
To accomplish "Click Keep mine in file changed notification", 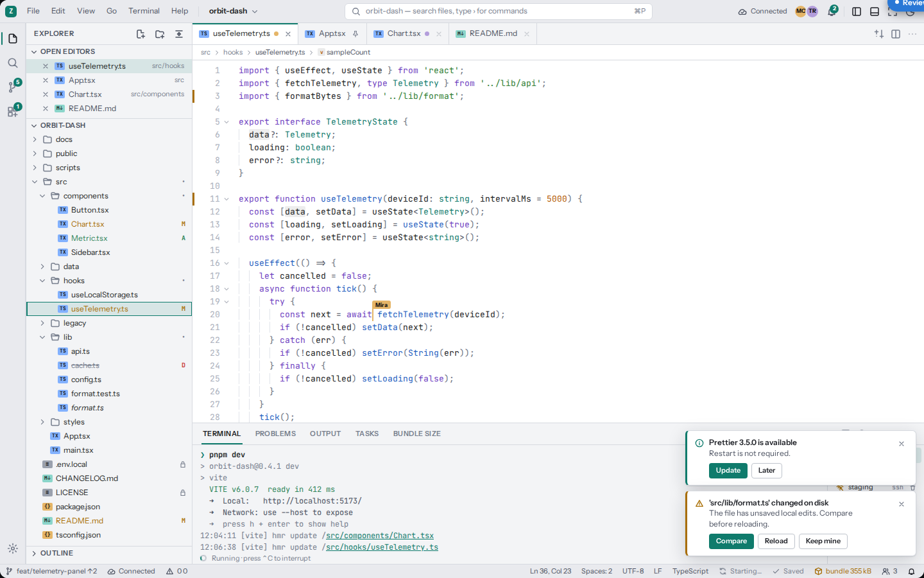I will pos(823,541).
